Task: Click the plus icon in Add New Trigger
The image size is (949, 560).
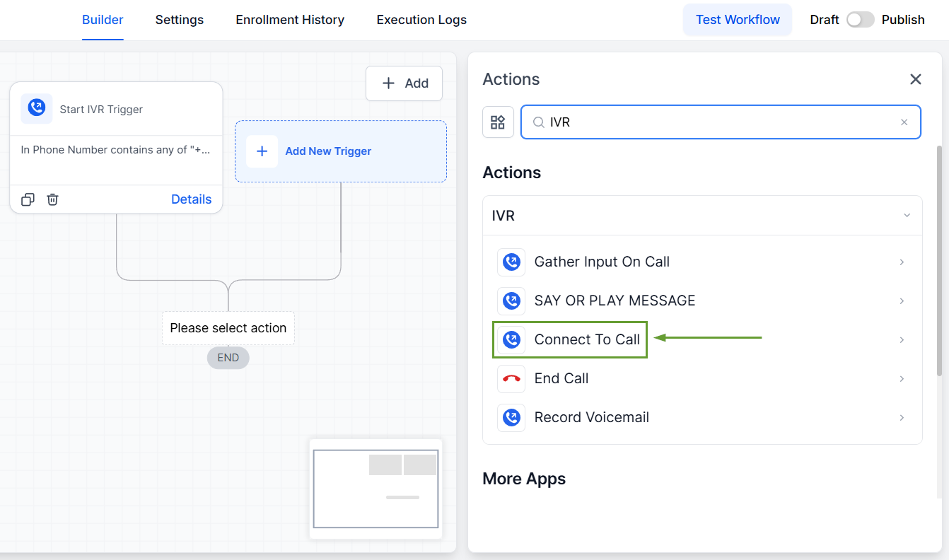Action: click(x=262, y=151)
